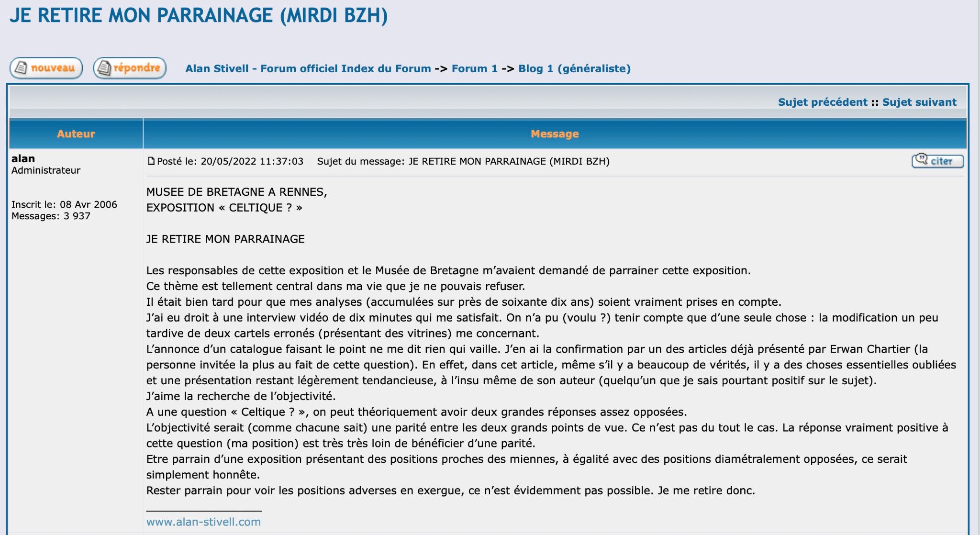Click the Message column header

[555, 134]
